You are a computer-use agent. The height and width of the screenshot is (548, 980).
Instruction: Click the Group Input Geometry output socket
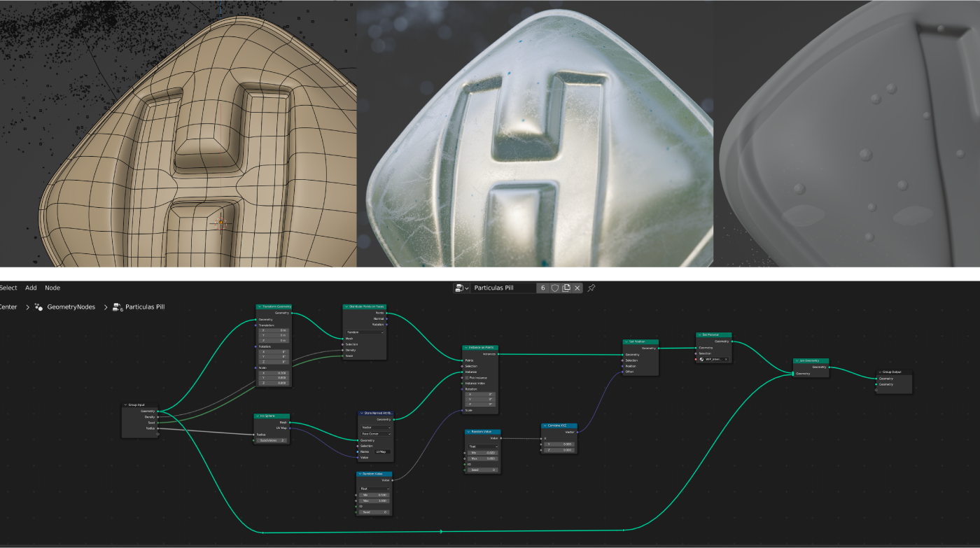coord(158,411)
